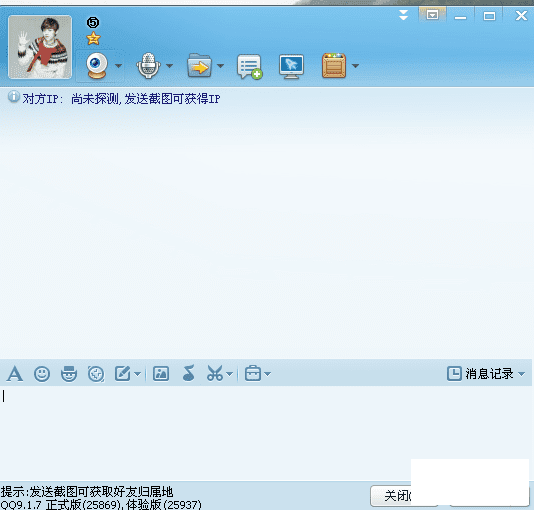The image size is (534, 510).
Task: Take a screenshot with scissors icon
Action: pyautogui.click(x=215, y=373)
